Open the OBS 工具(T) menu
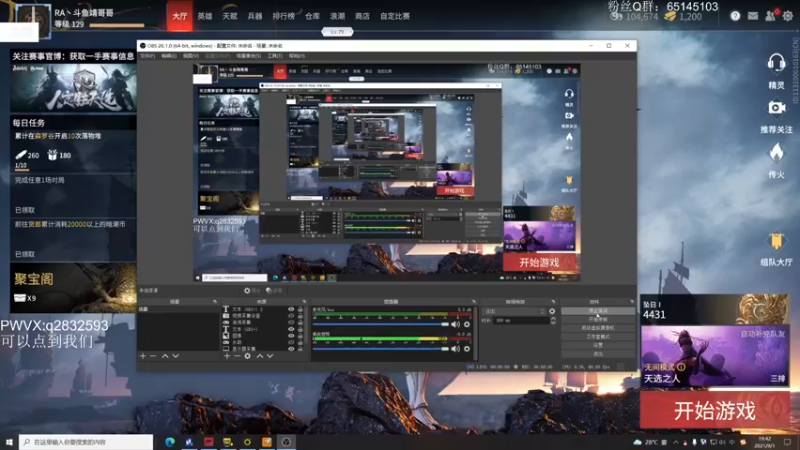Image resolution: width=800 pixels, height=450 pixels. tap(274, 56)
